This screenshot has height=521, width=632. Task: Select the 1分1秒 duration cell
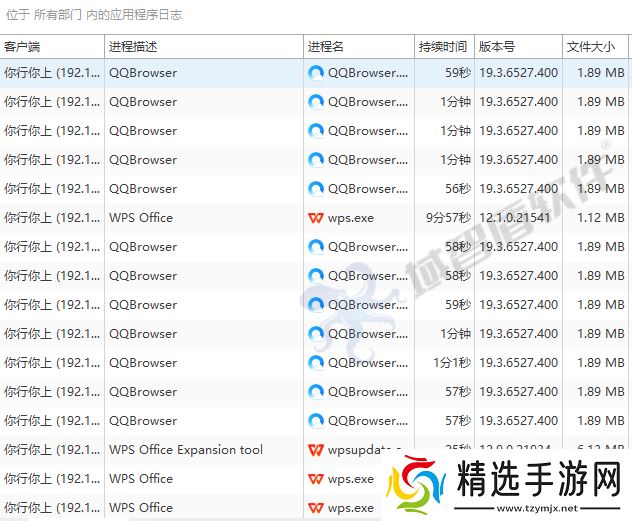coord(452,363)
